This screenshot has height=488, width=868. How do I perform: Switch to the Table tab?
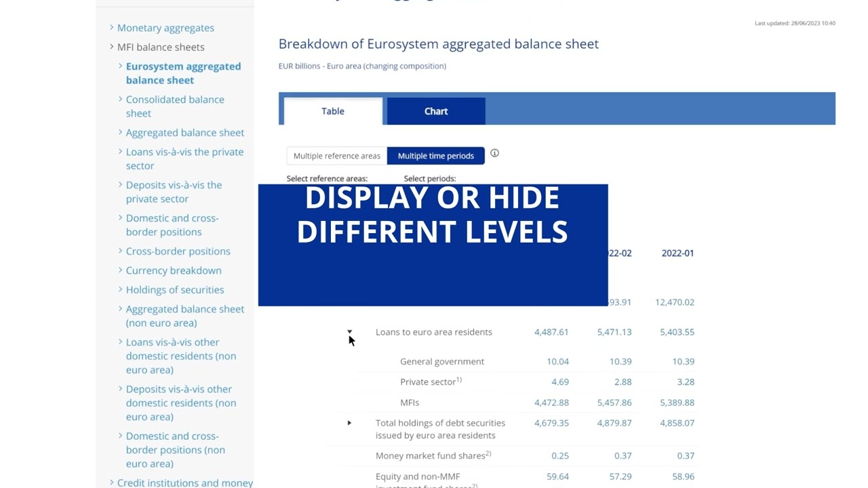click(333, 111)
